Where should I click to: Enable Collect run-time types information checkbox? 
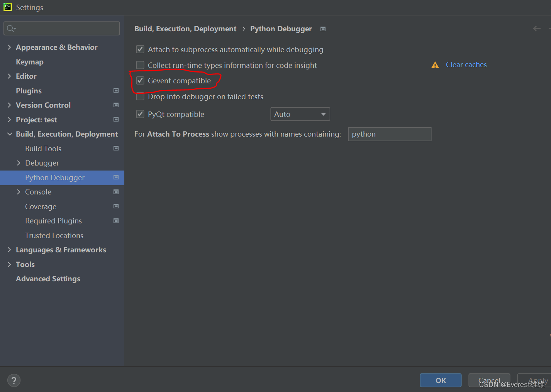click(140, 65)
